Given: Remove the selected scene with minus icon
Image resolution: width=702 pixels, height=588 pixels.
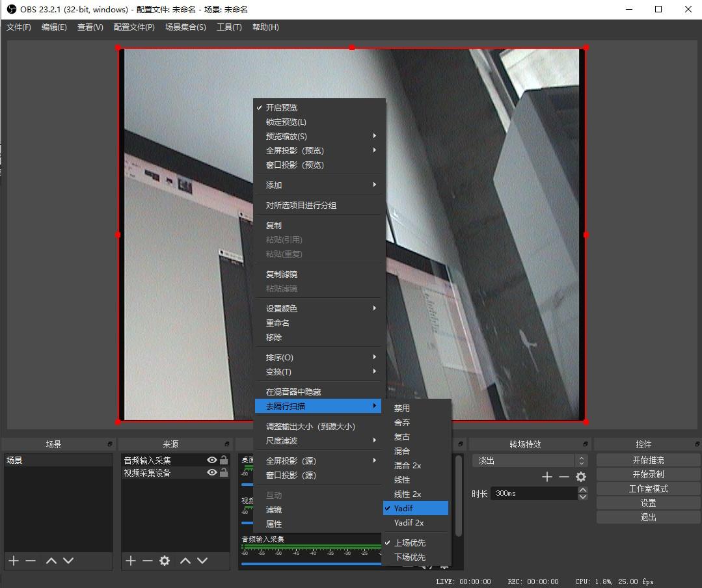Looking at the screenshot, I should (31, 561).
